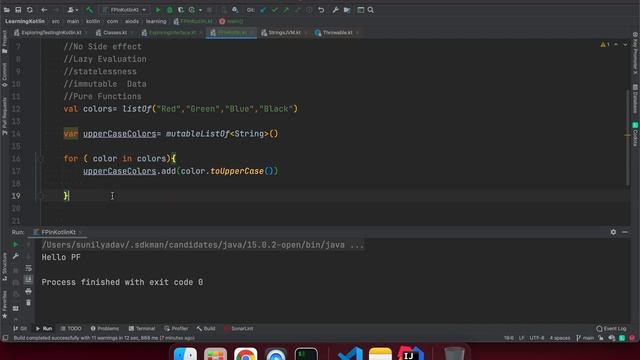Open Visual Studio Code from Dock
The width and height of the screenshot is (640, 360).
[350, 354]
